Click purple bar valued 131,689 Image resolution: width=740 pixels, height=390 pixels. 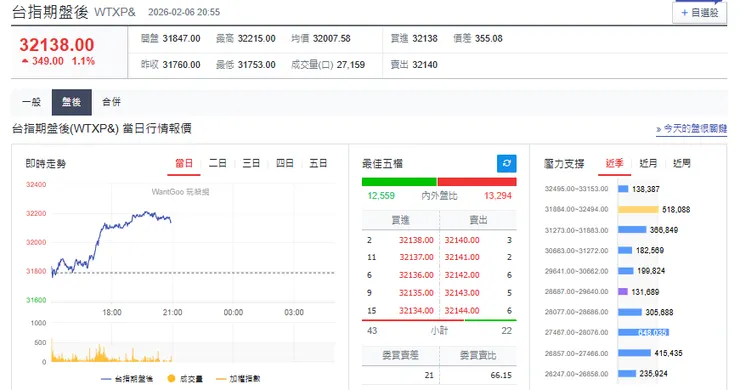coord(623,292)
